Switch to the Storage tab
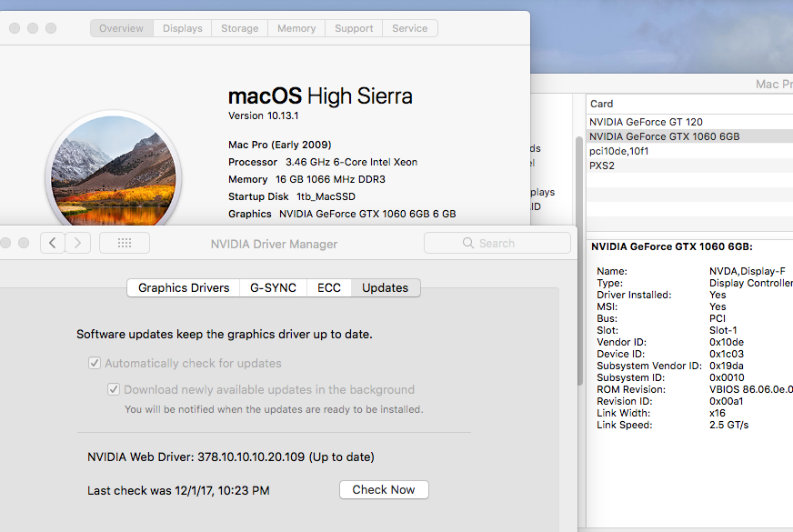The width and height of the screenshot is (793, 532). (x=240, y=28)
